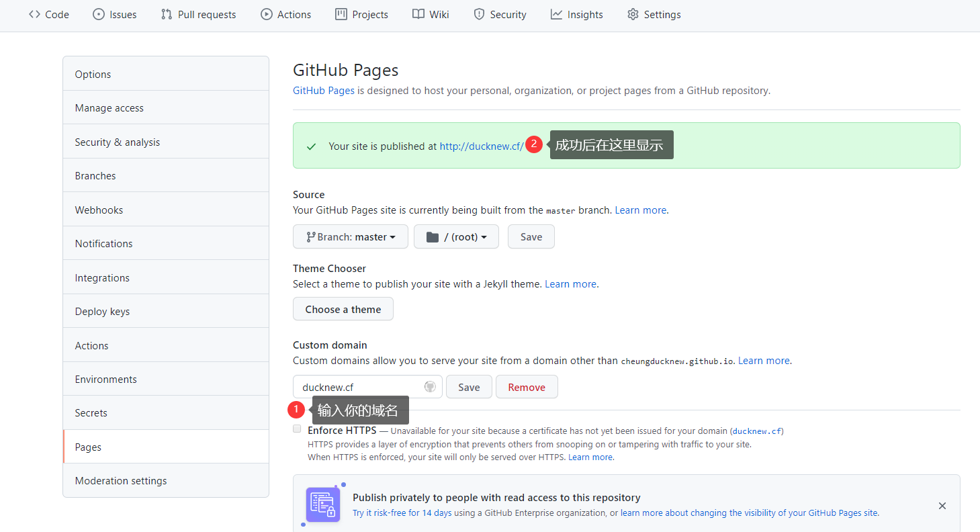Screen dimensions: 980x532
Task: Click Choose a theme button
Action: pyautogui.click(x=343, y=309)
